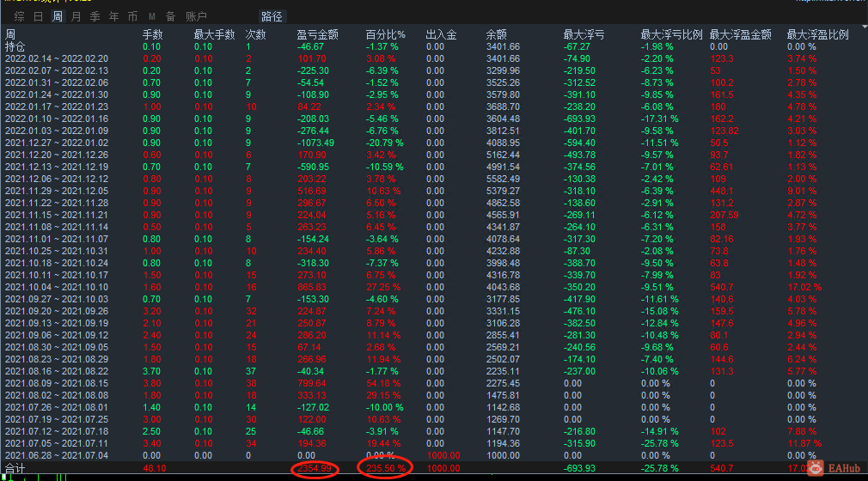Select week row 2021.11.08 ~ 2021.11.14
Screen dimensions: 868x481
(434, 227)
